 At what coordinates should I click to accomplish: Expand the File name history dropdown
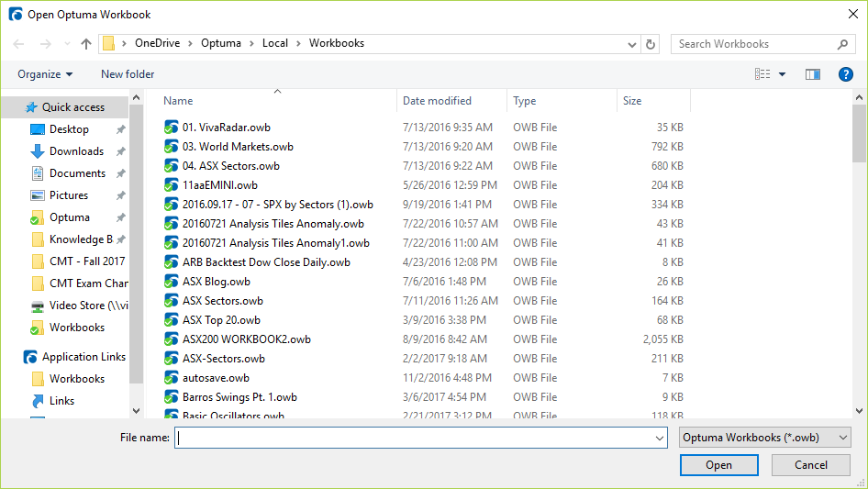(x=660, y=438)
